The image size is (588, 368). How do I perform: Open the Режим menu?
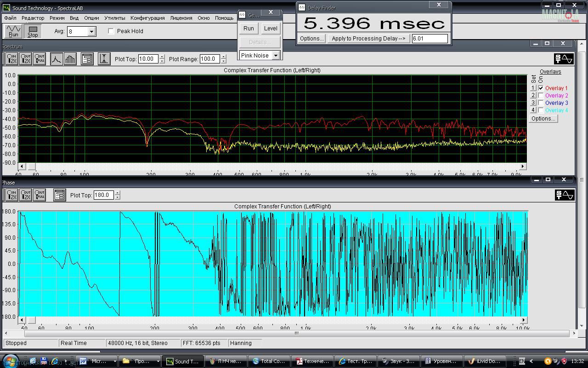(57, 18)
